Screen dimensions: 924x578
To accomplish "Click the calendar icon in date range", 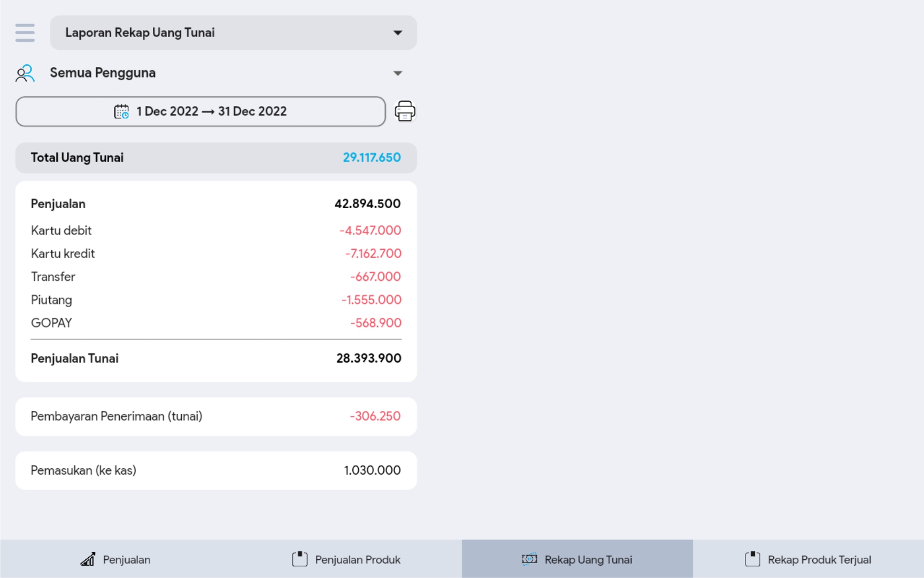I will pyautogui.click(x=121, y=111).
